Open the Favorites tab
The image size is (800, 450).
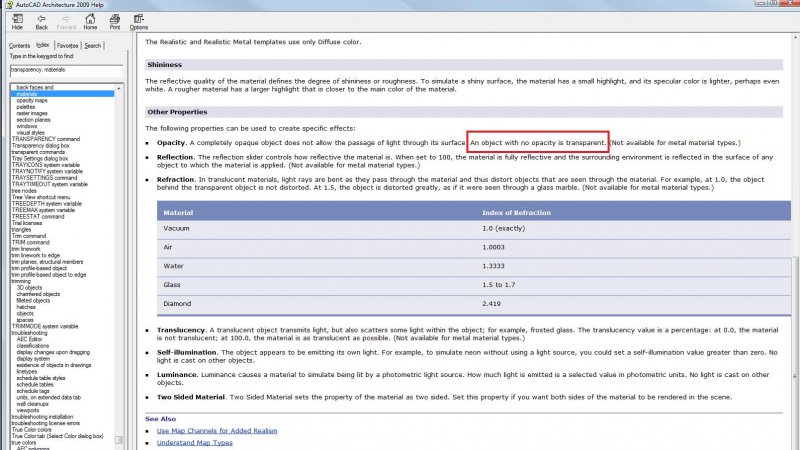67,45
